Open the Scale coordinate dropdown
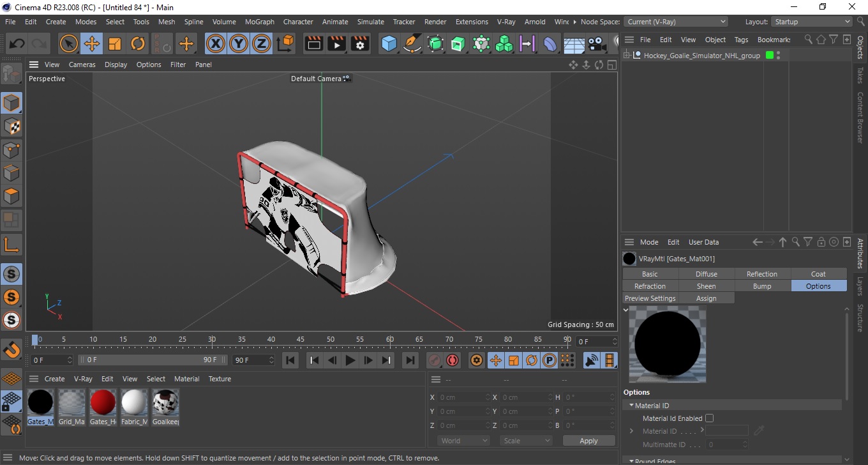The image size is (868, 465). coord(526,441)
